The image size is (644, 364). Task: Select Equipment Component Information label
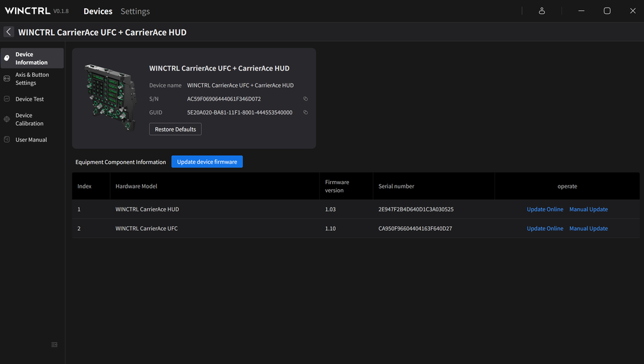(x=120, y=162)
